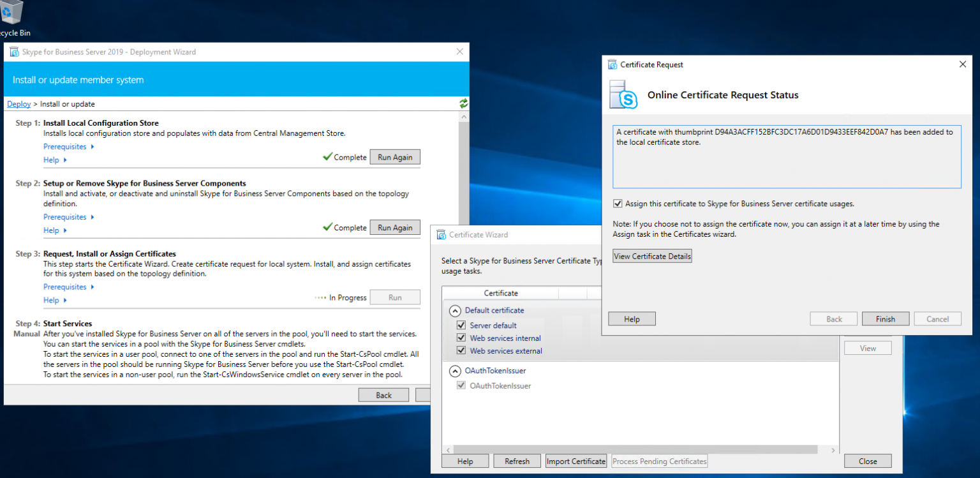Click the Skype server logo beside Online Certificate Request Status
Screen dimensions: 980x478
point(623,95)
